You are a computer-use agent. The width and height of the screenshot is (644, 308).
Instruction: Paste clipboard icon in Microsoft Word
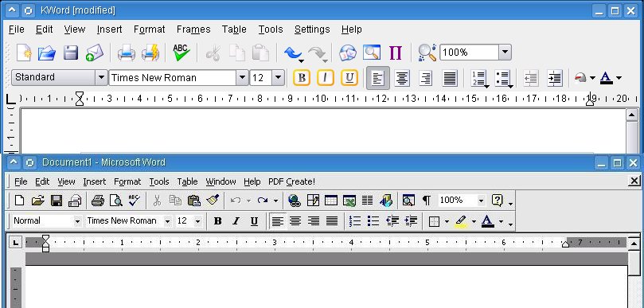pos(194,201)
